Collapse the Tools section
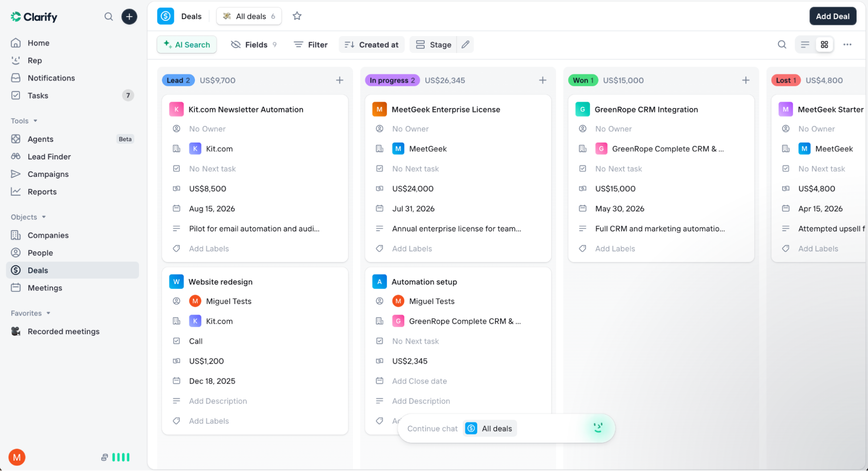The image size is (868, 471). click(24, 121)
